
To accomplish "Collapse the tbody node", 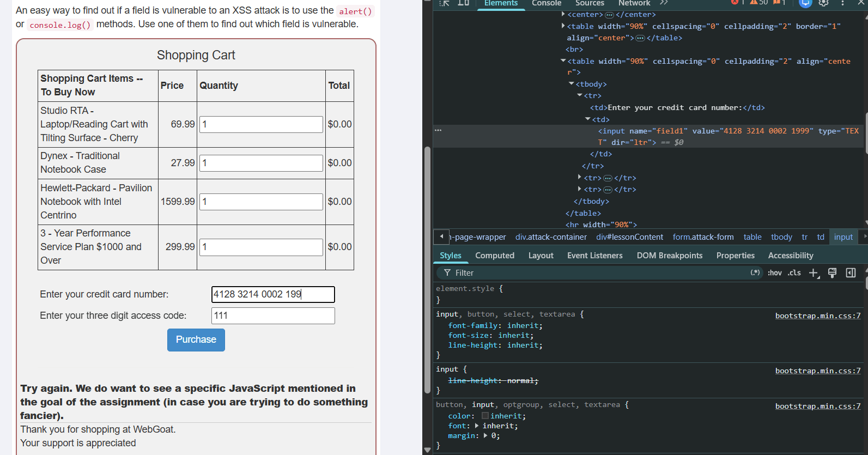I will (572, 83).
